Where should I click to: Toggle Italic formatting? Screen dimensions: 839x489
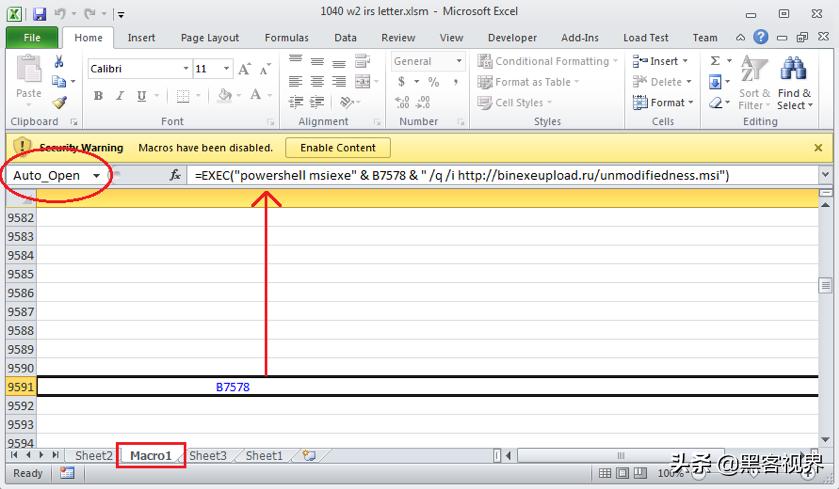tap(120, 96)
